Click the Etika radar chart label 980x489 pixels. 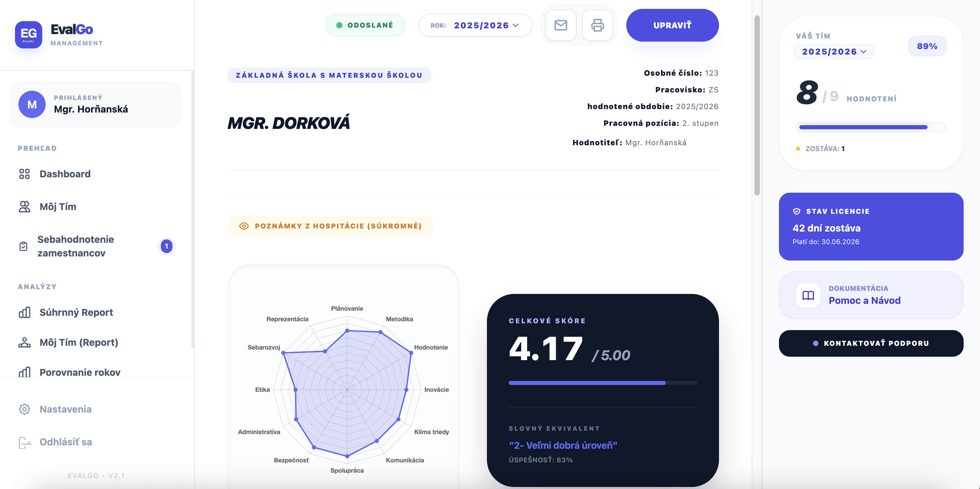262,390
